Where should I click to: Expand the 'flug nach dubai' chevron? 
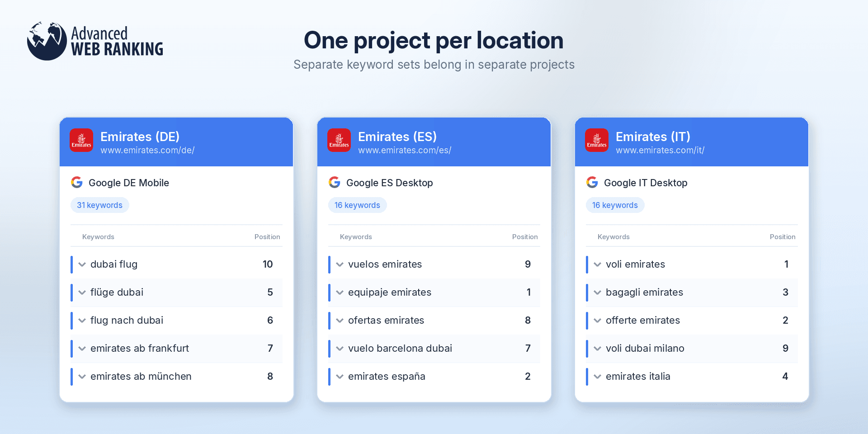[x=82, y=321]
